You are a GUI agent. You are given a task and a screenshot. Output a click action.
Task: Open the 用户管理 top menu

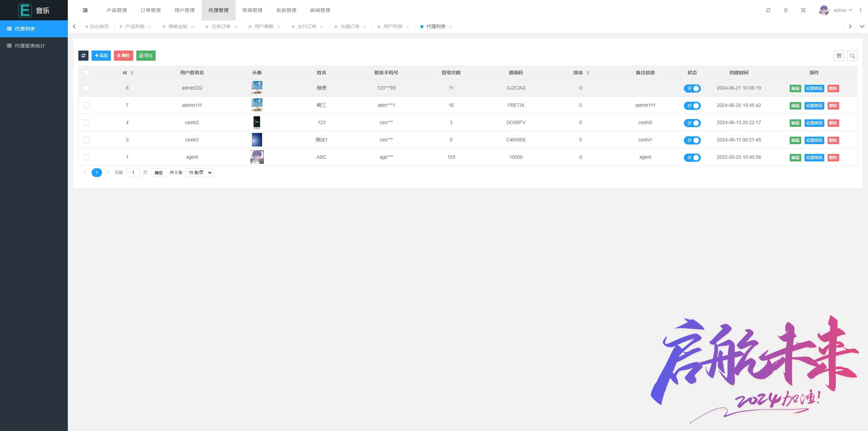click(184, 10)
